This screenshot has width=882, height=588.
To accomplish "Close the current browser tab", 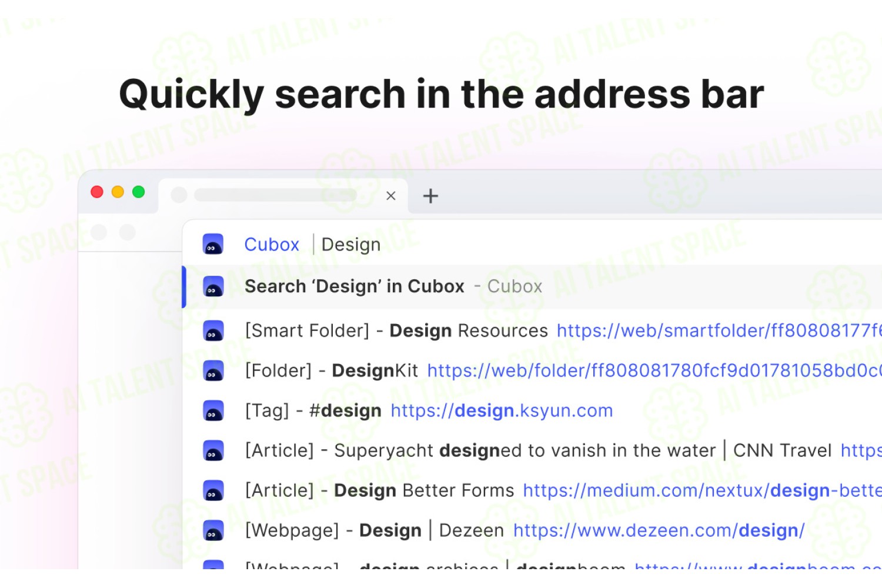I will coord(390,196).
